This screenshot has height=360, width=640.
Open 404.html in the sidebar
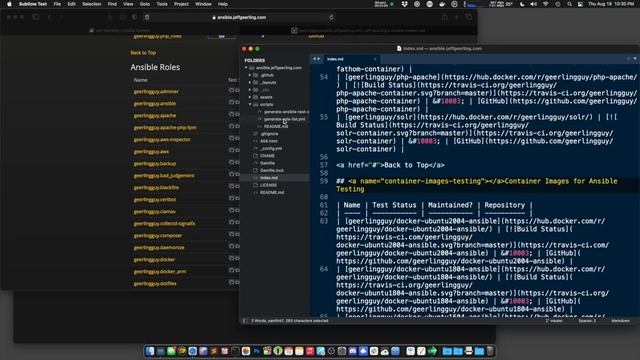point(269,141)
